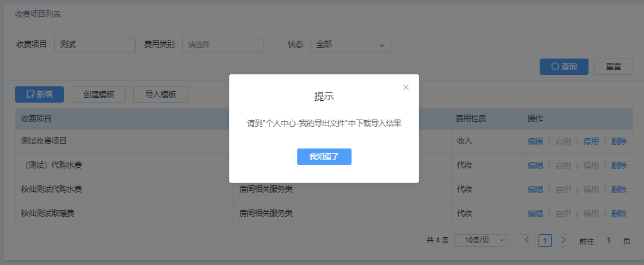Edit the 测试收费项目 row
This screenshot has width=644, height=265.
coord(535,141)
